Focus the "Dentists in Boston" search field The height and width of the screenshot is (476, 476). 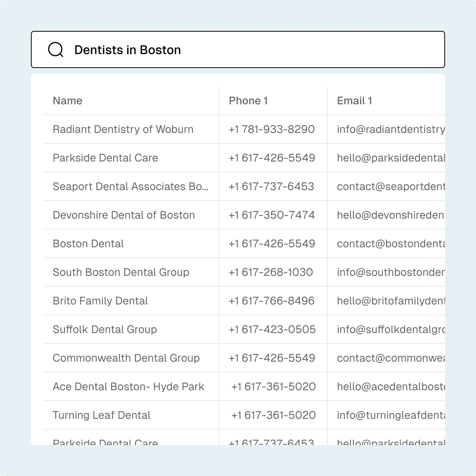point(247,50)
